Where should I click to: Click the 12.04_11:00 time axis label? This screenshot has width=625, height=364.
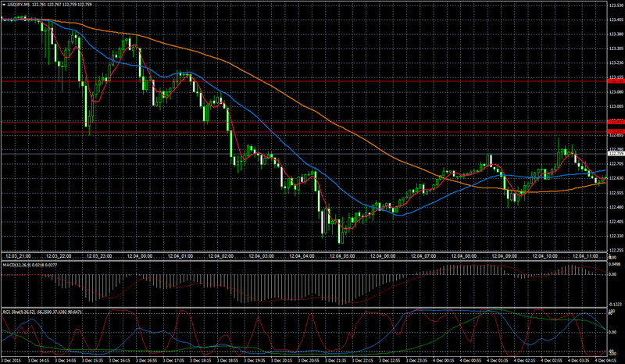coord(585,256)
